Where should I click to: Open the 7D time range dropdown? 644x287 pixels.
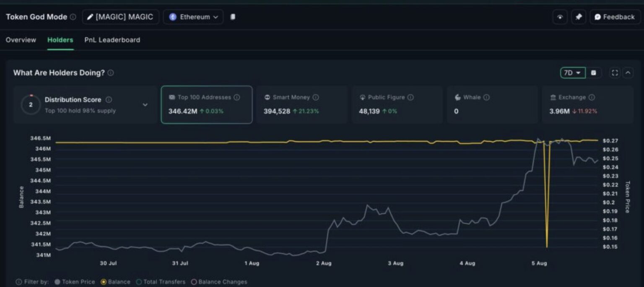[x=572, y=73]
